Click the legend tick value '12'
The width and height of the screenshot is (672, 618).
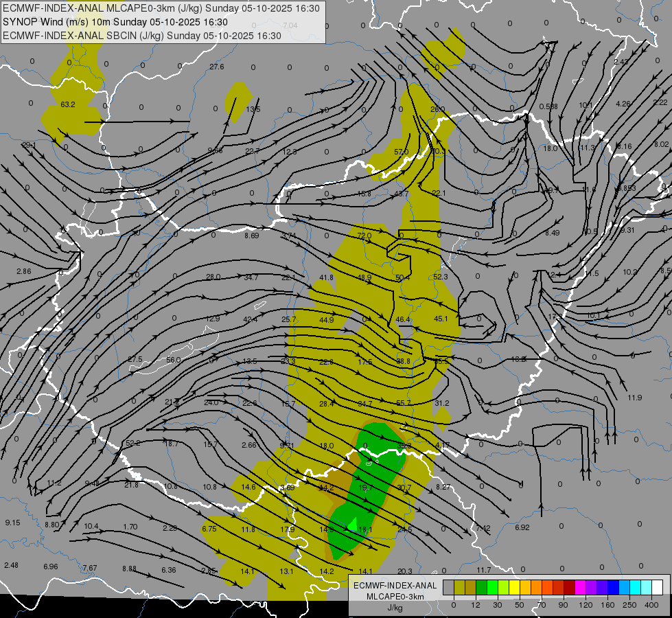476,605
